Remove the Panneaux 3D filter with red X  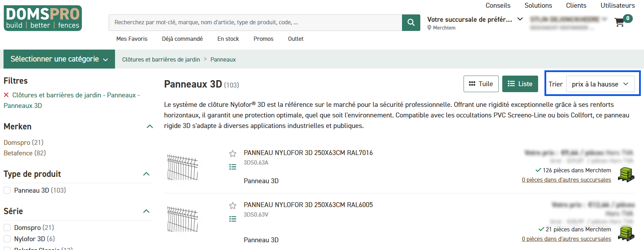(6, 95)
